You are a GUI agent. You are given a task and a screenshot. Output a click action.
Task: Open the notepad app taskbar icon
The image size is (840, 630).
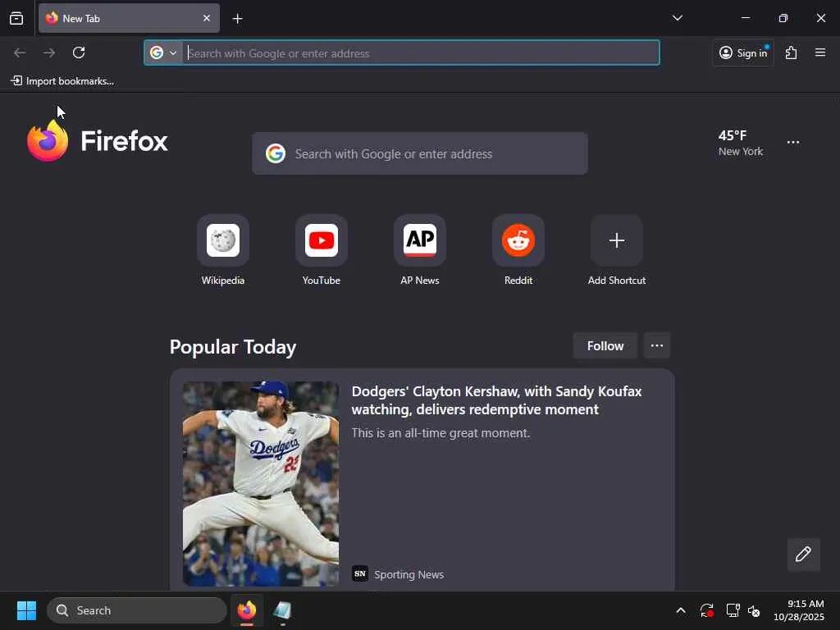tap(282, 610)
